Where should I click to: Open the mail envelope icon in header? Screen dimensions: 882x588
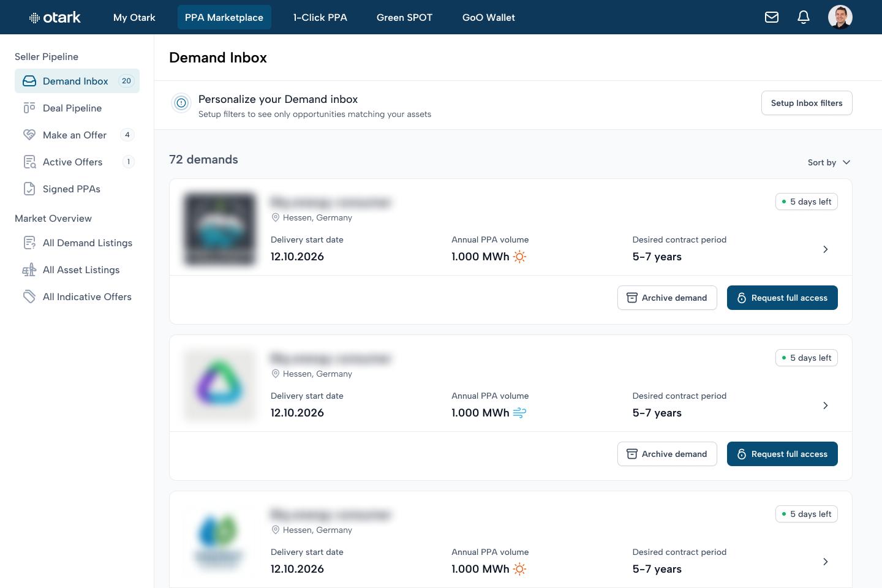click(x=772, y=17)
